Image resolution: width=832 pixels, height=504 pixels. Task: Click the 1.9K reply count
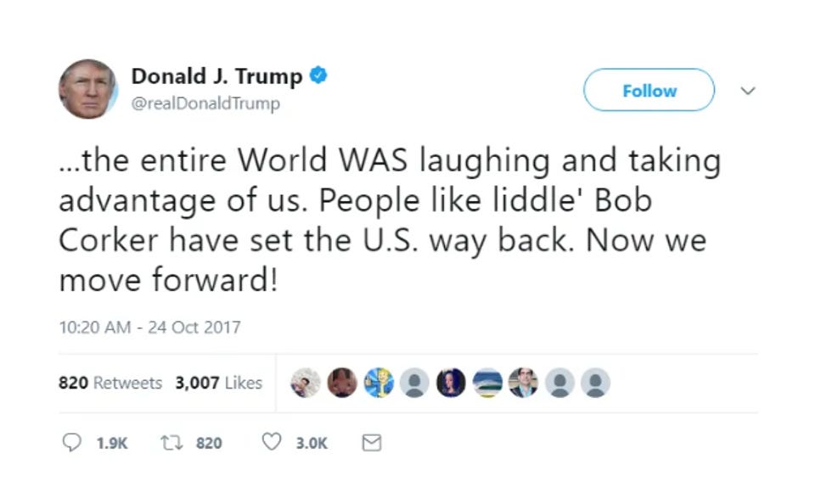(112, 443)
